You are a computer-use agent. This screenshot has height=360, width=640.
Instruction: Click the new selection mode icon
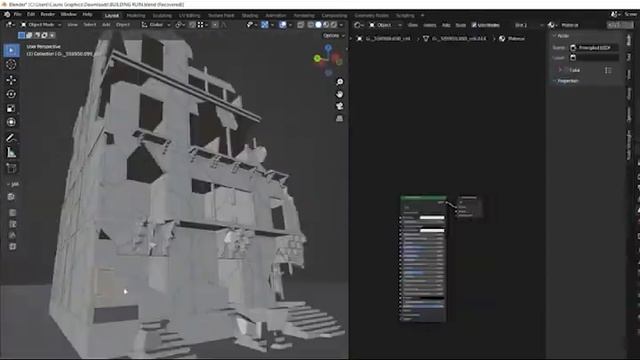(x=22, y=36)
